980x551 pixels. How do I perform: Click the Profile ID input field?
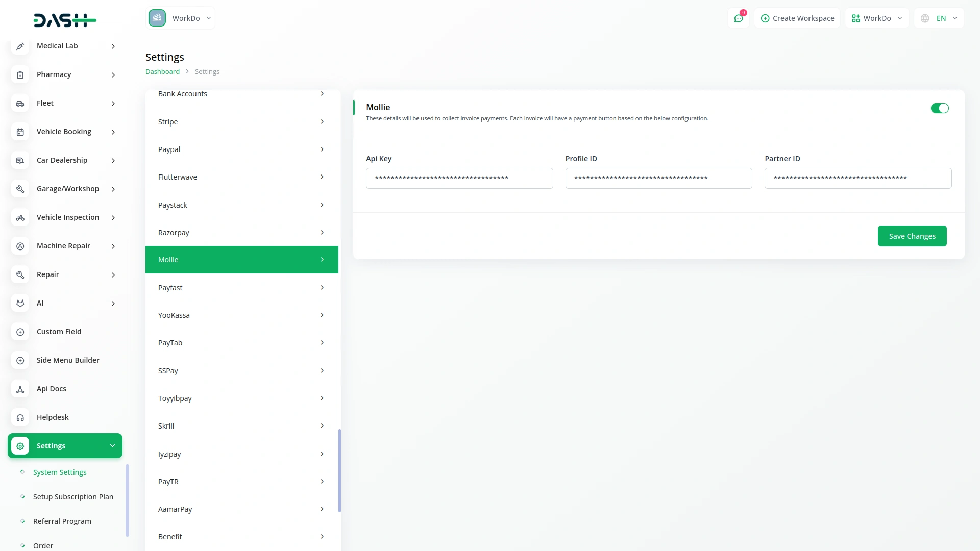pos(658,179)
